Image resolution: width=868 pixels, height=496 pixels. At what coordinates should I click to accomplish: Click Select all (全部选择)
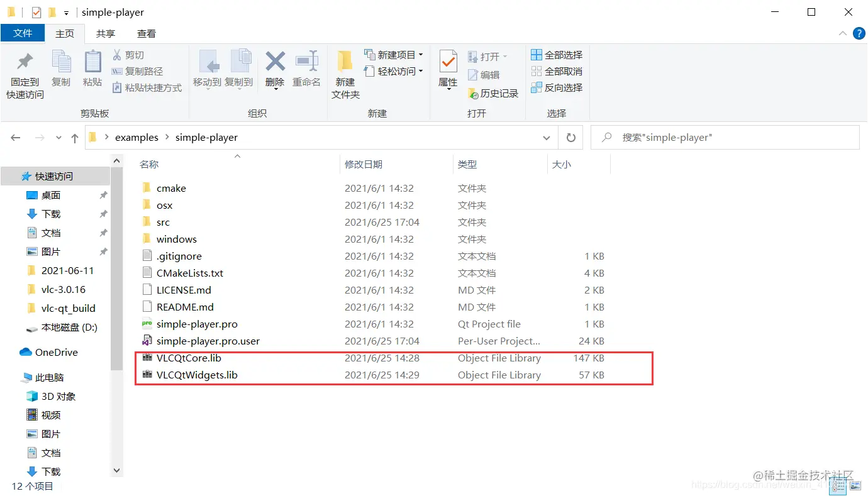coord(557,55)
